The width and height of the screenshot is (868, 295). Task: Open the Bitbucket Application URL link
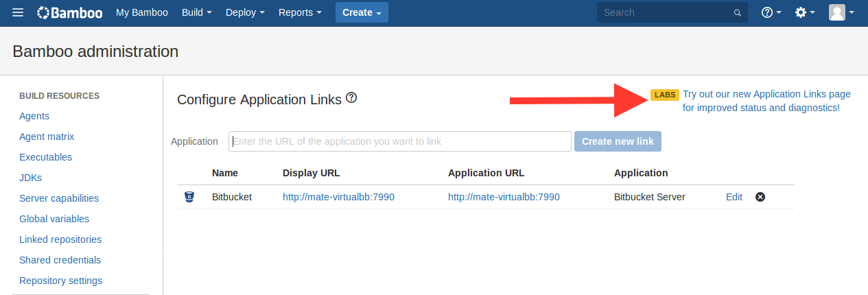point(504,197)
